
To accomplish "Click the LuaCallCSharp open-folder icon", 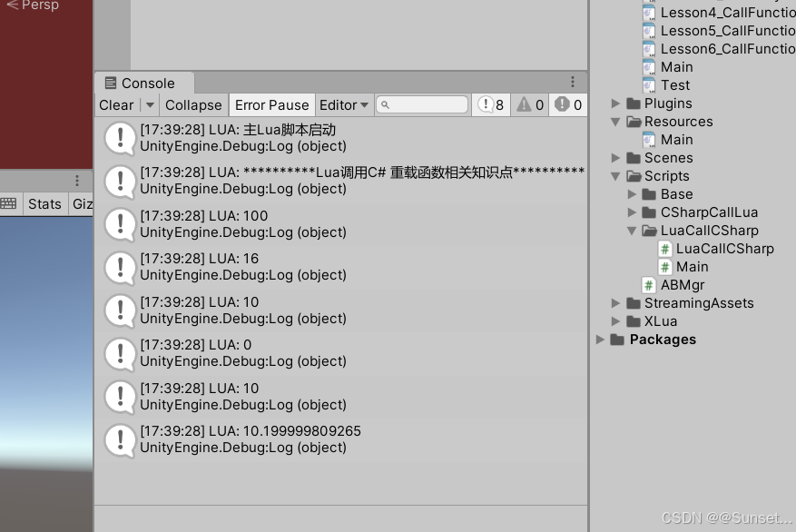I will (x=649, y=231).
